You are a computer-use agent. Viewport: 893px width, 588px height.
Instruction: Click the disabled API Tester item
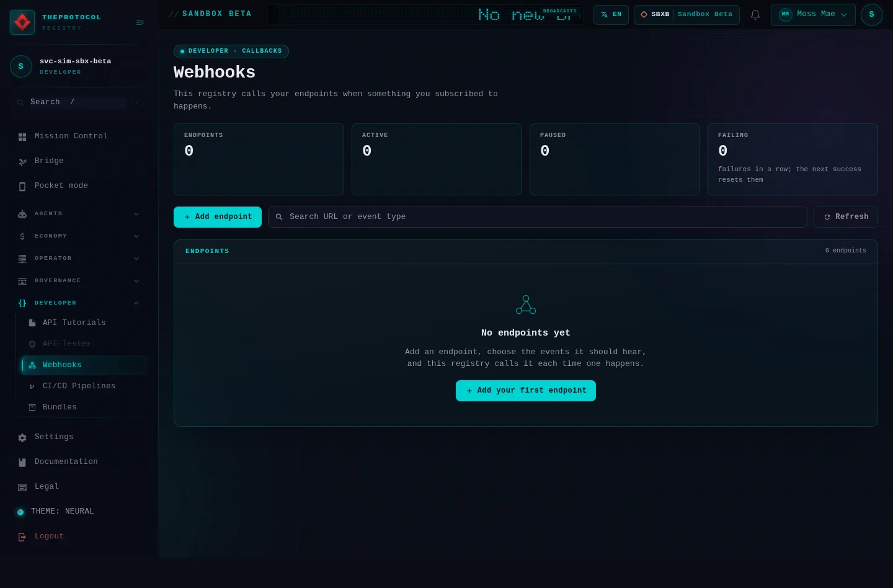point(85,344)
